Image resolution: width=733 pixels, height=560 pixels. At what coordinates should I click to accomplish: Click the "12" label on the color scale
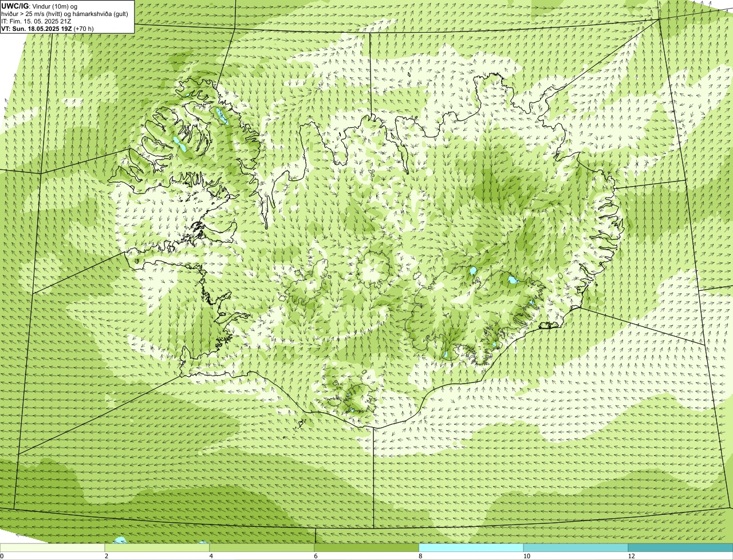tap(630, 556)
